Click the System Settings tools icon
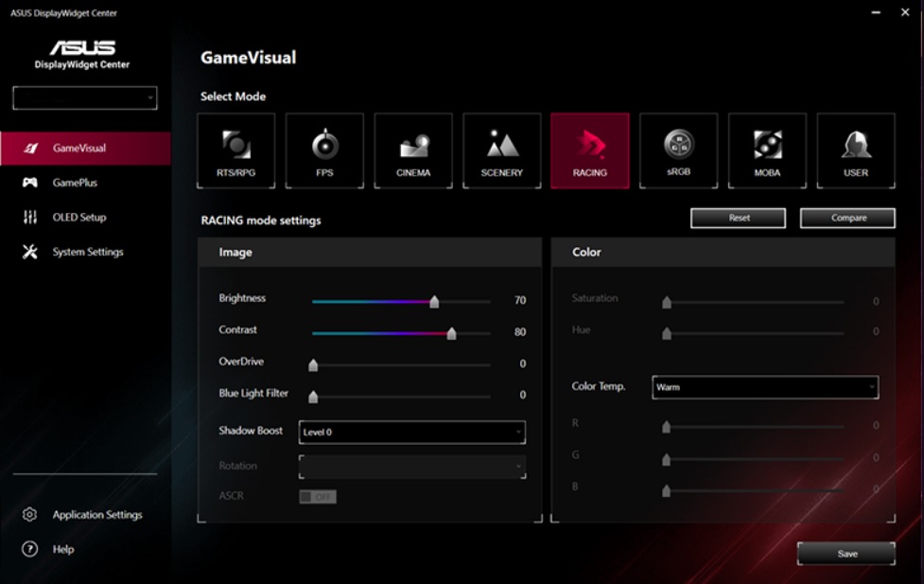This screenshot has width=924, height=584. 30,252
